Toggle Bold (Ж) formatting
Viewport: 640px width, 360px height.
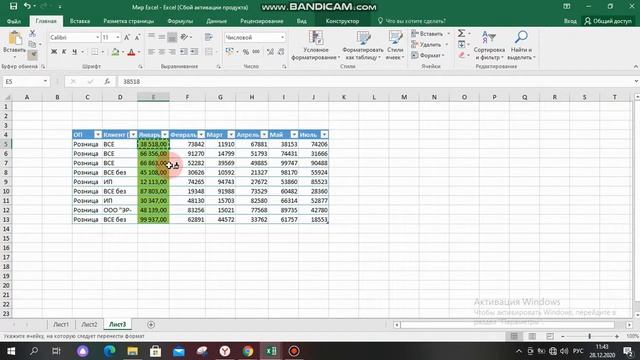pyautogui.click(x=54, y=52)
